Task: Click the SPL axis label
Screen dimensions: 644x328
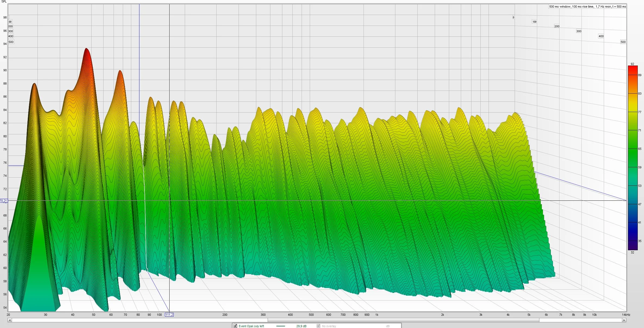Action: click(x=4, y=2)
